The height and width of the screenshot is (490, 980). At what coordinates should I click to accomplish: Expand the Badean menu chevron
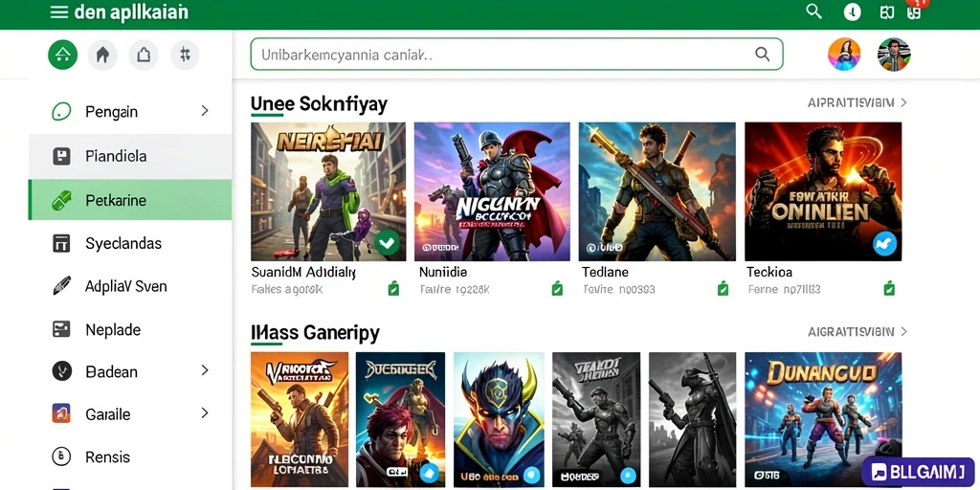[x=205, y=370]
